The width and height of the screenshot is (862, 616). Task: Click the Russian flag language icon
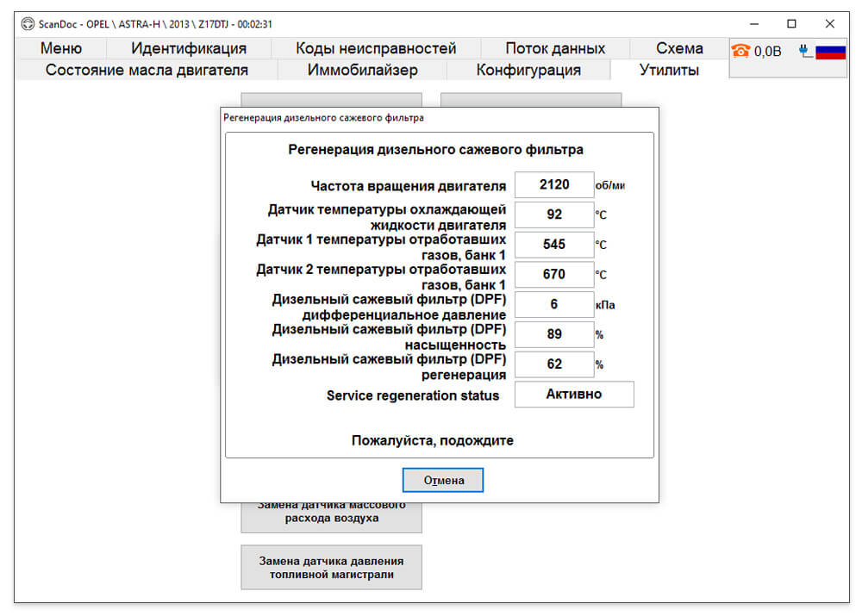tap(830, 52)
